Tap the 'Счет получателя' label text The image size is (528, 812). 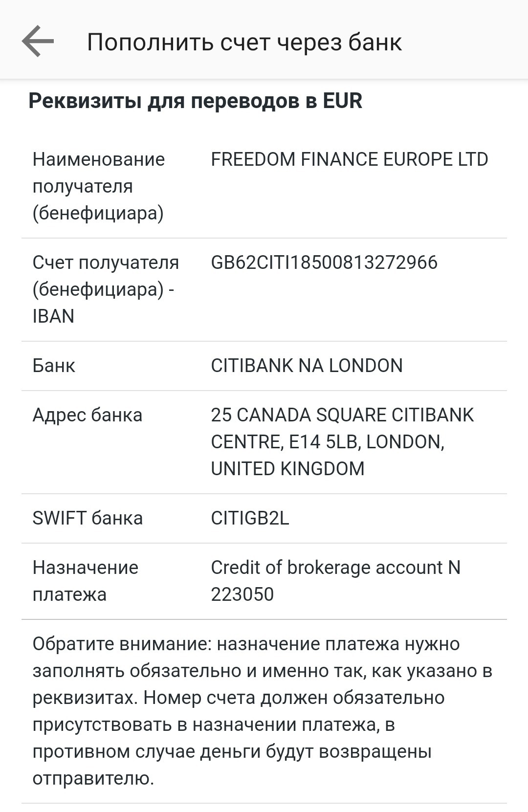pos(106,263)
